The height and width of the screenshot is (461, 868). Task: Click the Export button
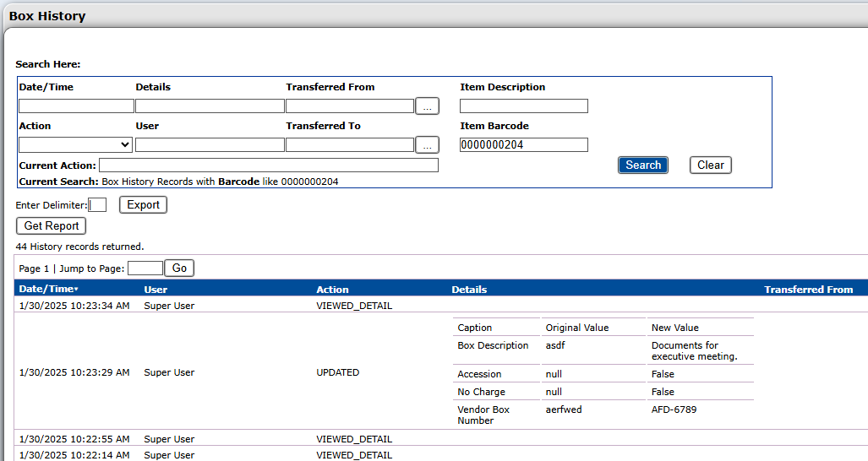point(143,205)
